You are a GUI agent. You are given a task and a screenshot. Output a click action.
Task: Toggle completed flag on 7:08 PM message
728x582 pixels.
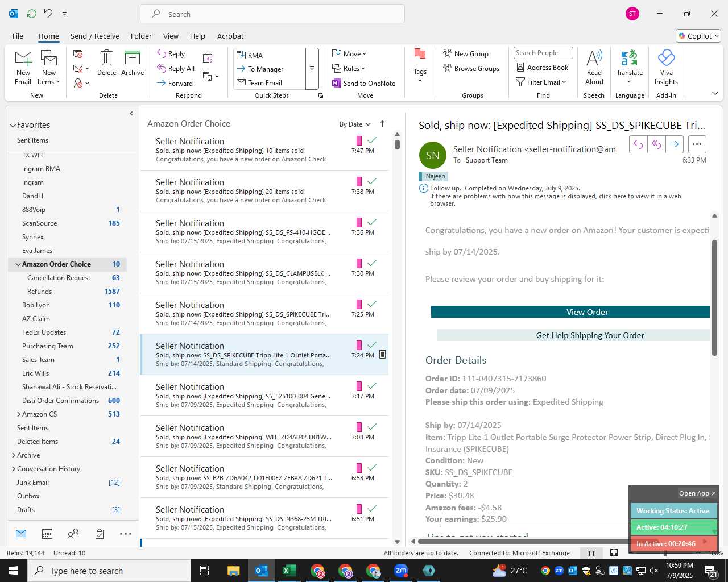[x=372, y=426]
